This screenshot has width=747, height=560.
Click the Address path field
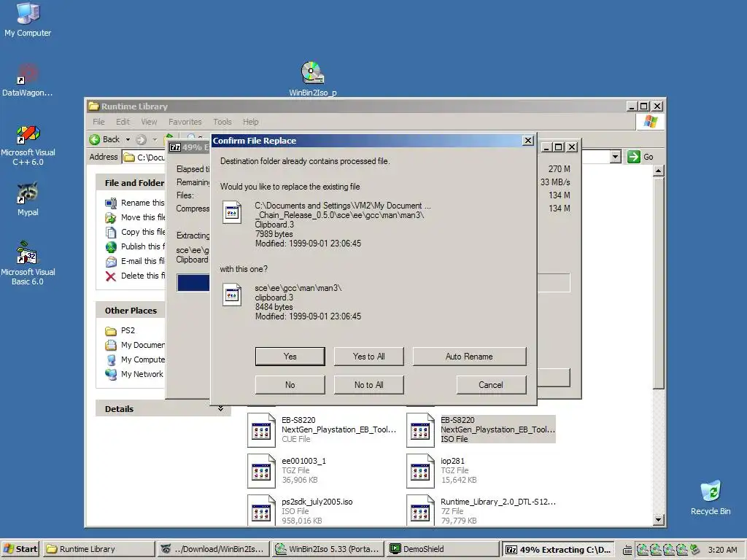pyautogui.click(x=144, y=157)
